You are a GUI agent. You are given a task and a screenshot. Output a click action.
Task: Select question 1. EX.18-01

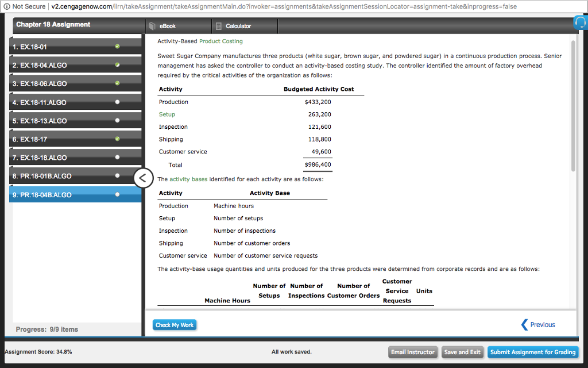(75, 47)
